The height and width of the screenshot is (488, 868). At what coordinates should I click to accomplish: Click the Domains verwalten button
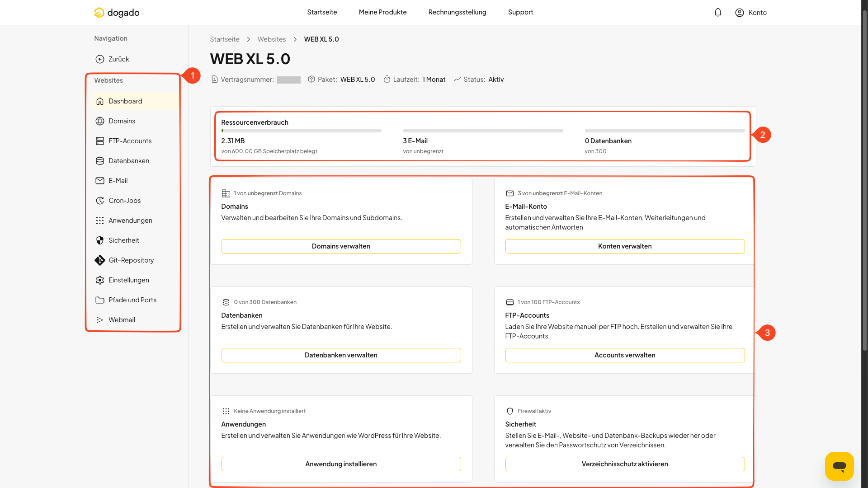tap(341, 246)
